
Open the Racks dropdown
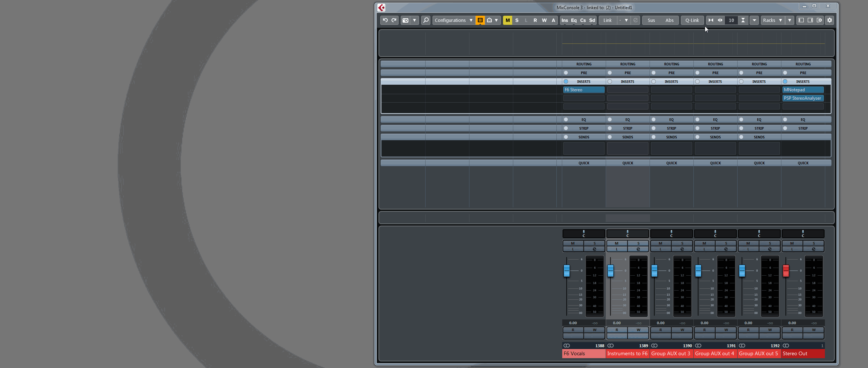(772, 20)
